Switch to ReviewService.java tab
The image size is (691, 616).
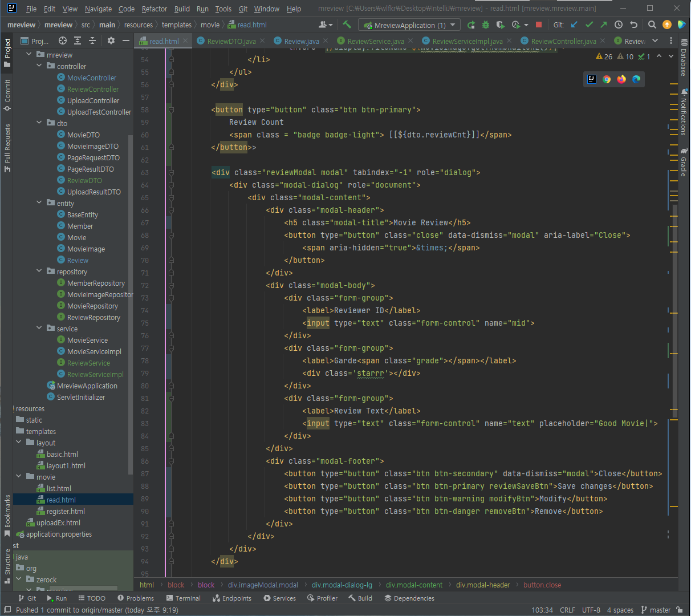click(x=376, y=41)
